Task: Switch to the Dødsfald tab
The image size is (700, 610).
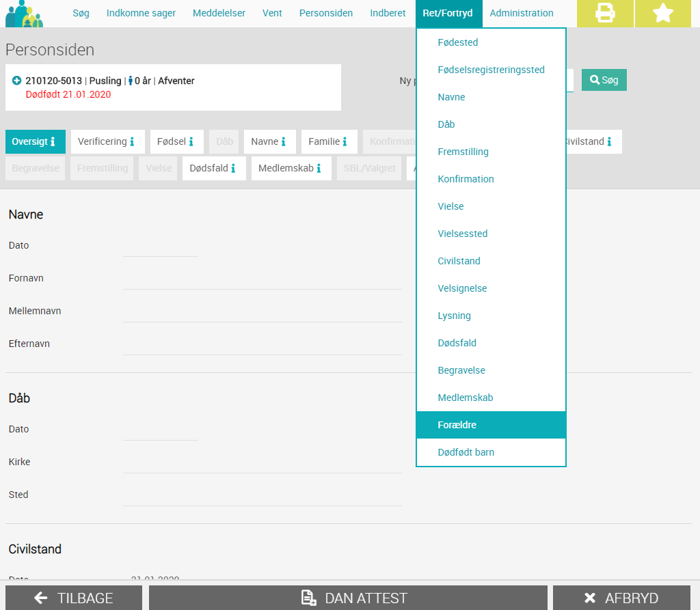Action: click(x=214, y=168)
